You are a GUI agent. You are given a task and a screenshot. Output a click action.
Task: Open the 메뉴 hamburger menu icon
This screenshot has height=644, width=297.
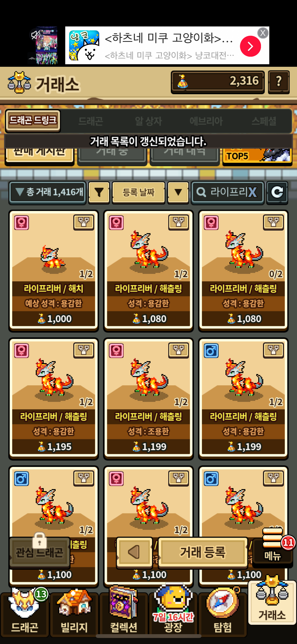pyautogui.click(x=273, y=549)
